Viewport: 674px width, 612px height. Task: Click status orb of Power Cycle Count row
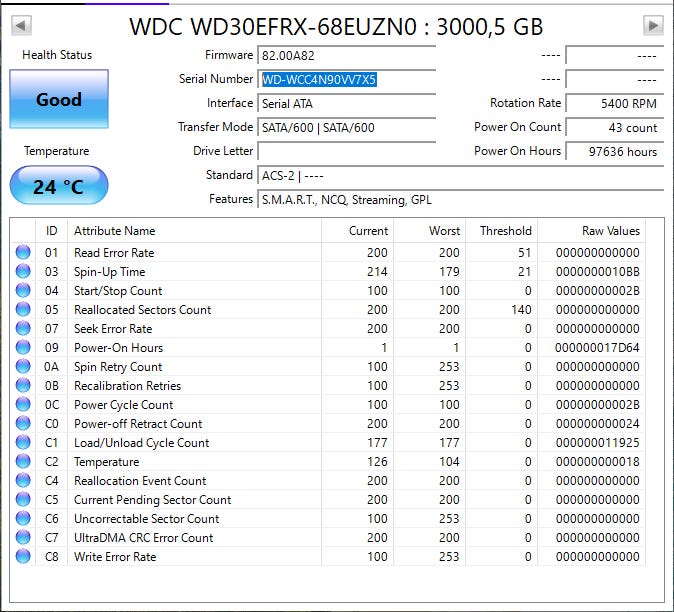(23, 404)
